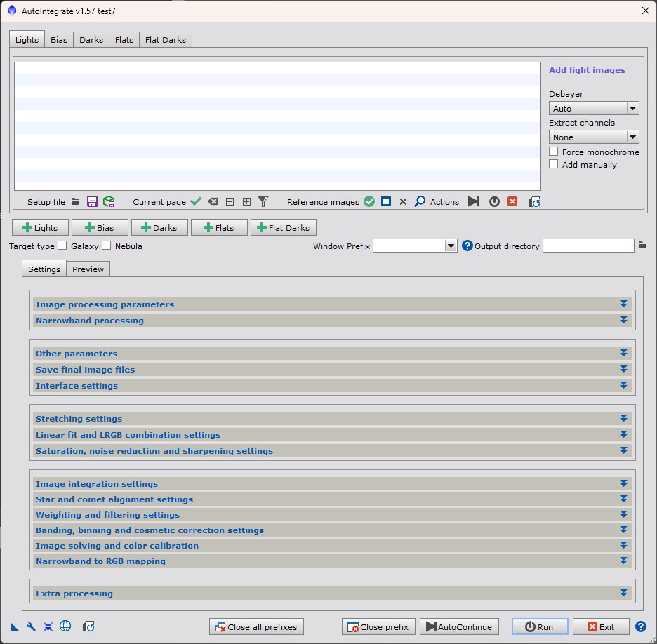Click the funnel filter icon
Screen dimensions: 657x644
pos(263,202)
